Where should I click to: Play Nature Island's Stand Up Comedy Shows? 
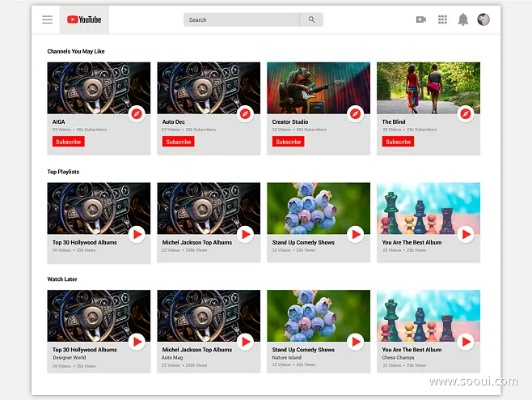coord(355,342)
